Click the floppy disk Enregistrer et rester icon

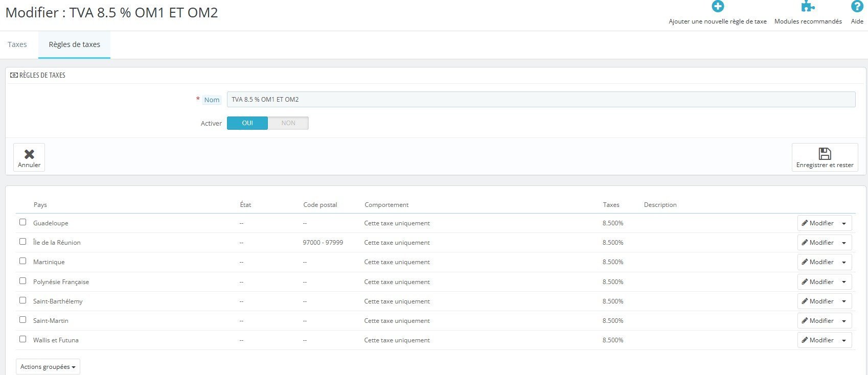point(825,154)
